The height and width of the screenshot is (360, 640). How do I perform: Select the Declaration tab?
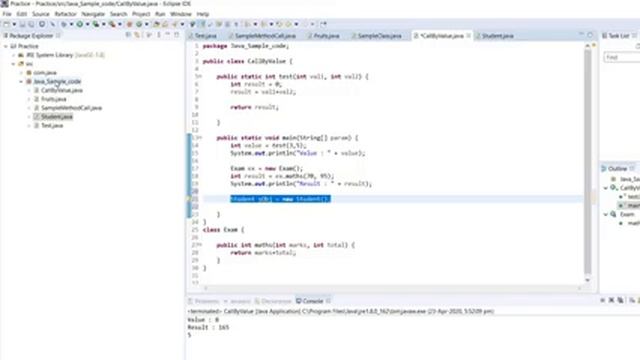click(x=273, y=301)
